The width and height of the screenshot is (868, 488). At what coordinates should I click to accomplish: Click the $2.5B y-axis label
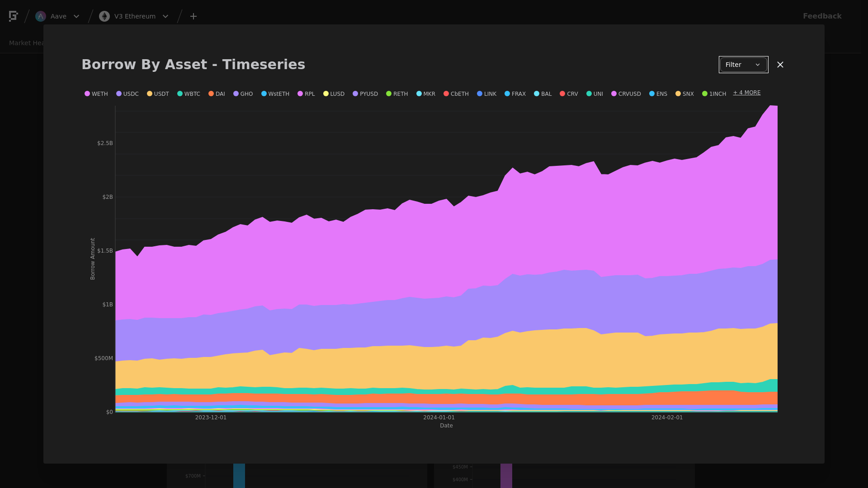point(105,143)
